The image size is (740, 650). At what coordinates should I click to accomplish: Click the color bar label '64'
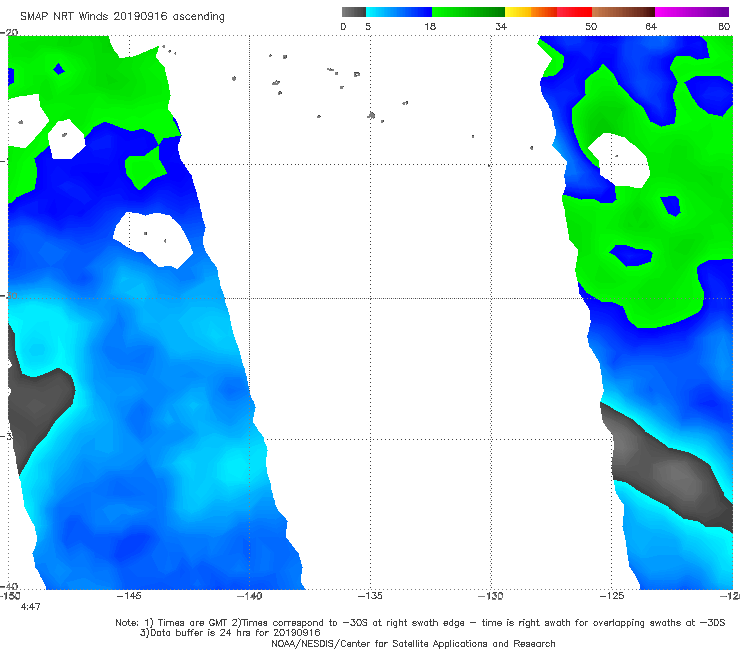click(651, 26)
